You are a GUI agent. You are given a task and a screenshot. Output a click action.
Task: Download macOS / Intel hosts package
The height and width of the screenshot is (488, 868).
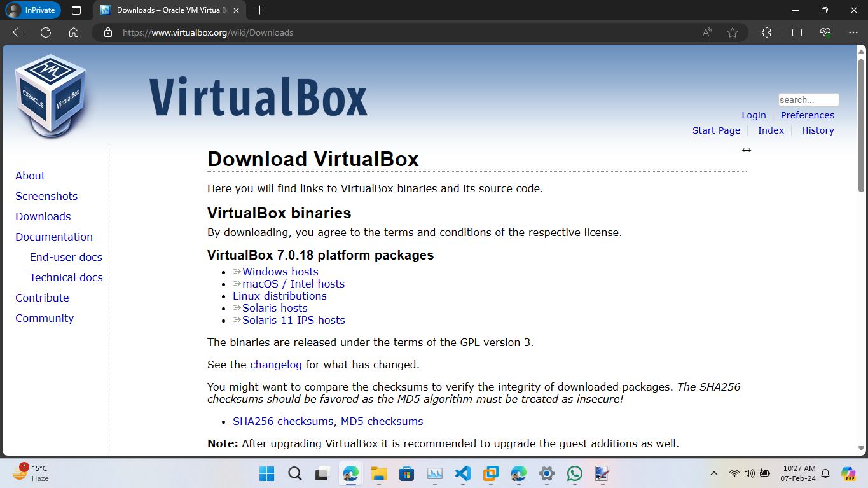tap(294, 284)
